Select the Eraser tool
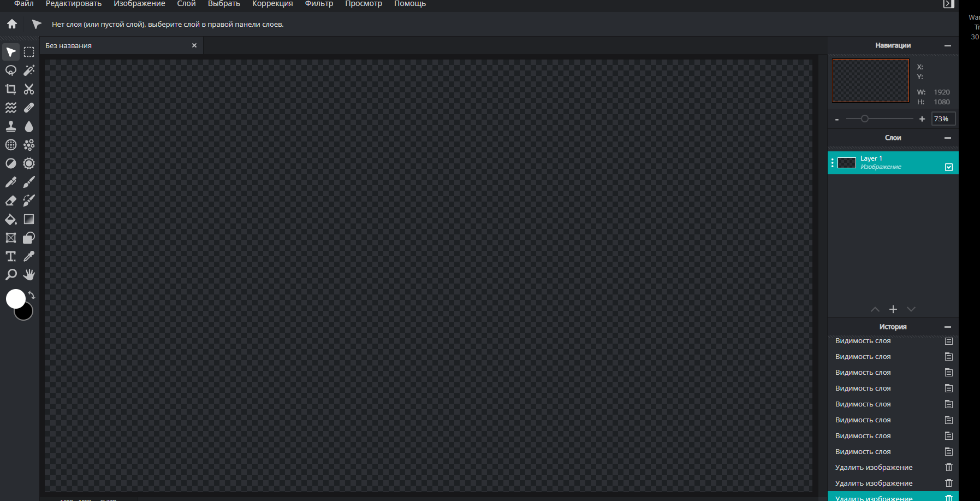Image resolution: width=980 pixels, height=501 pixels. tap(11, 201)
